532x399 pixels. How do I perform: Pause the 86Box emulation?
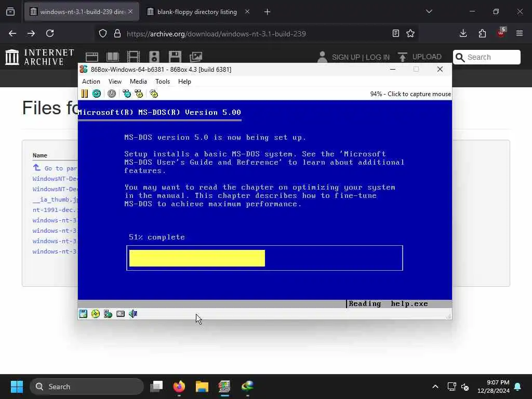point(85,94)
